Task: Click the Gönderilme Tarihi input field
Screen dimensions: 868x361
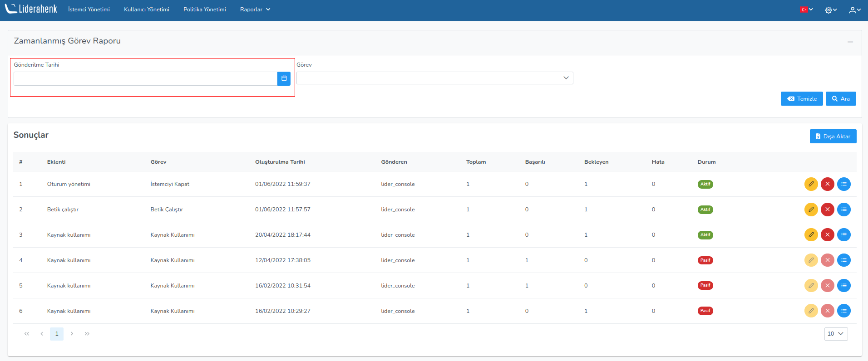Action: click(x=145, y=79)
